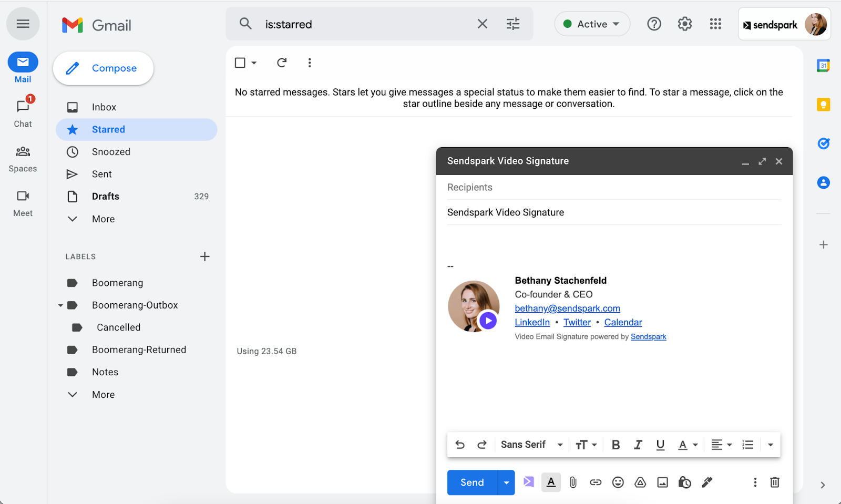This screenshot has height=504, width=841.
Task: Open the text size dropdown
Action: pyautogui.click(x=586, y=445)
